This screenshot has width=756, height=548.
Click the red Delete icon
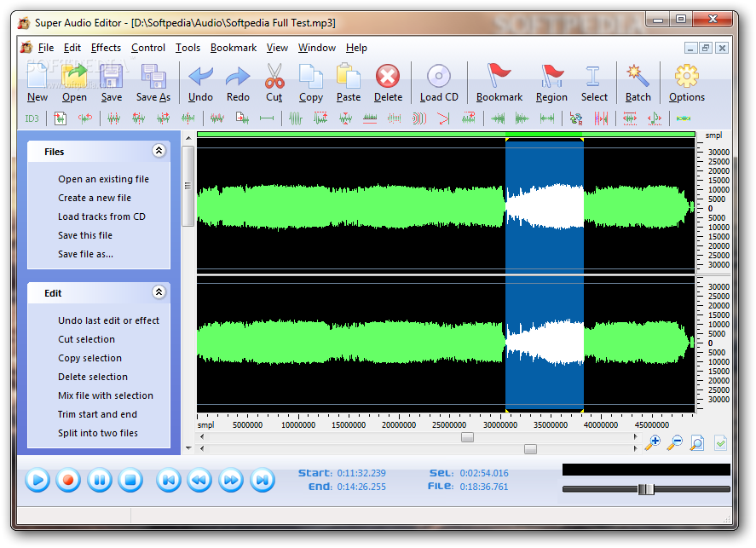[388, 76]
